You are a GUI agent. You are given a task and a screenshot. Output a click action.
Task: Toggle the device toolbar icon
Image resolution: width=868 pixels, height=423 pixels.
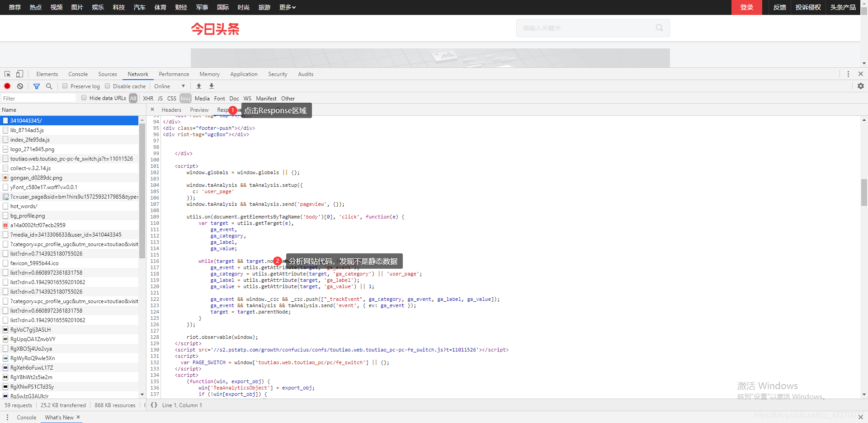tap(19, 74)
